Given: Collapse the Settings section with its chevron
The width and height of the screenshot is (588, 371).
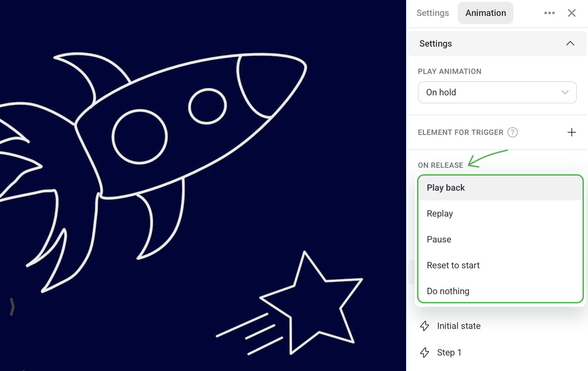Looking at the screenshot, I should pos(570,43).
